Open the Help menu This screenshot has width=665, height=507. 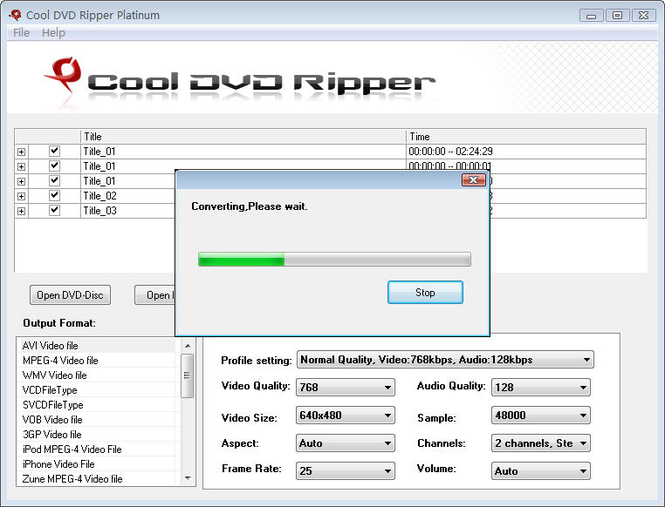(x=53, y=33)
